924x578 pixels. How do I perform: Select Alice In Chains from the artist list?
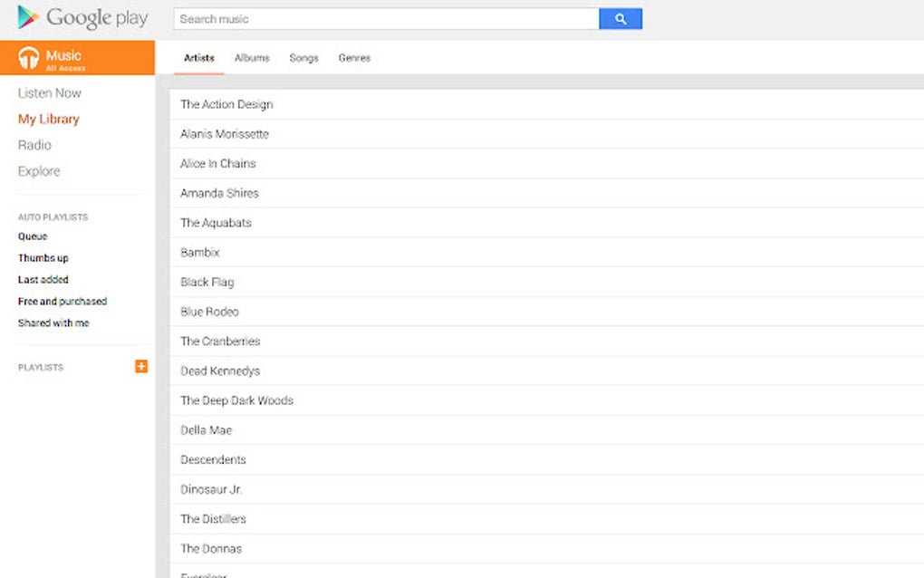click(218, 163)
